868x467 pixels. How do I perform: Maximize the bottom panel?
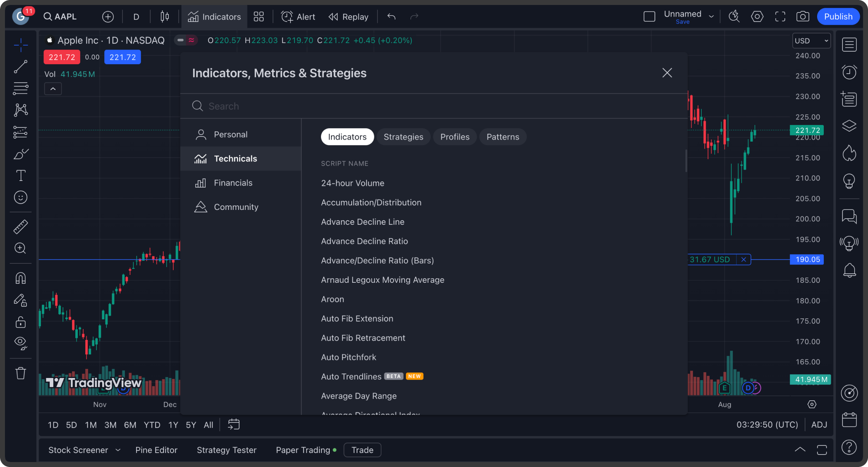(x=822, y=450)
